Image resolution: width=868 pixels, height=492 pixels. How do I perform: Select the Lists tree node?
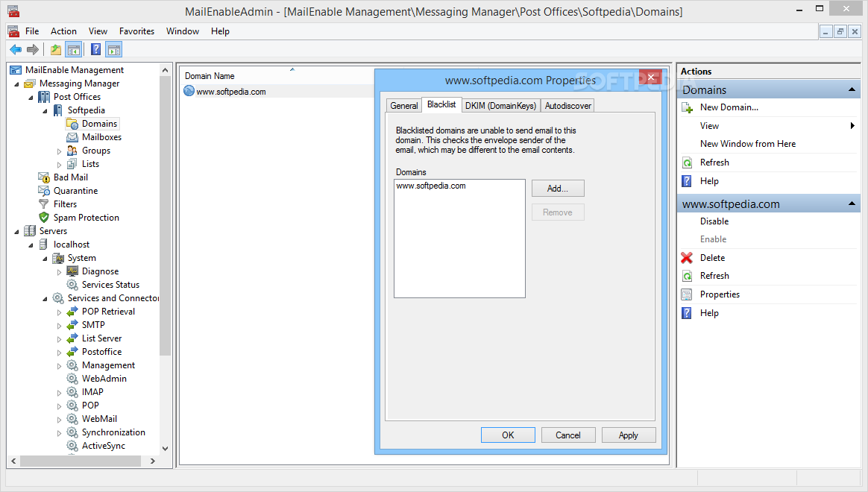[x=90, y=164]
